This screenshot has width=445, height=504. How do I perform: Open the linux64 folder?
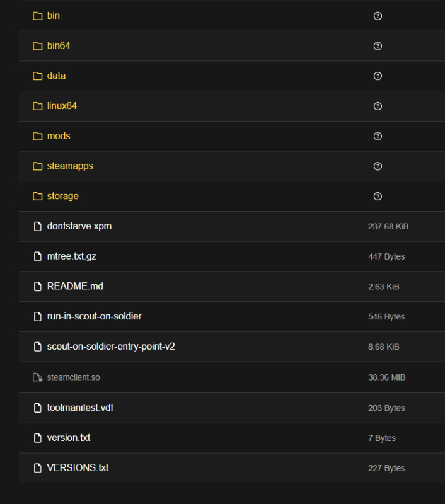pos(62,106)
